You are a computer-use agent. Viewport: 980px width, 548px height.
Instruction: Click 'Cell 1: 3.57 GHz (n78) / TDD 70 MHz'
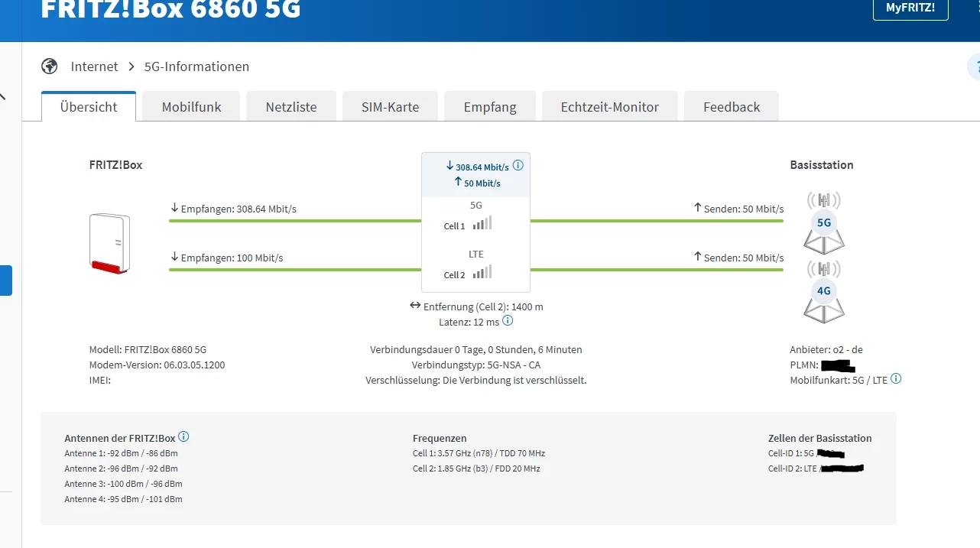click(479, 453)
